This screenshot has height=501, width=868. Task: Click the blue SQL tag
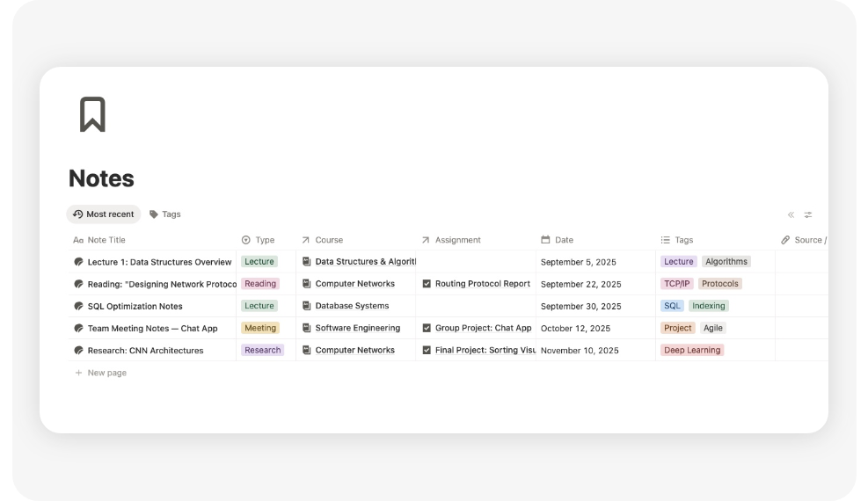click(672, 306)
